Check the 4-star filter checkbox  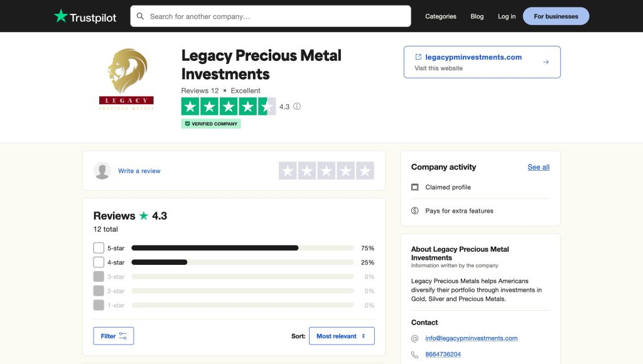[99, 262]
